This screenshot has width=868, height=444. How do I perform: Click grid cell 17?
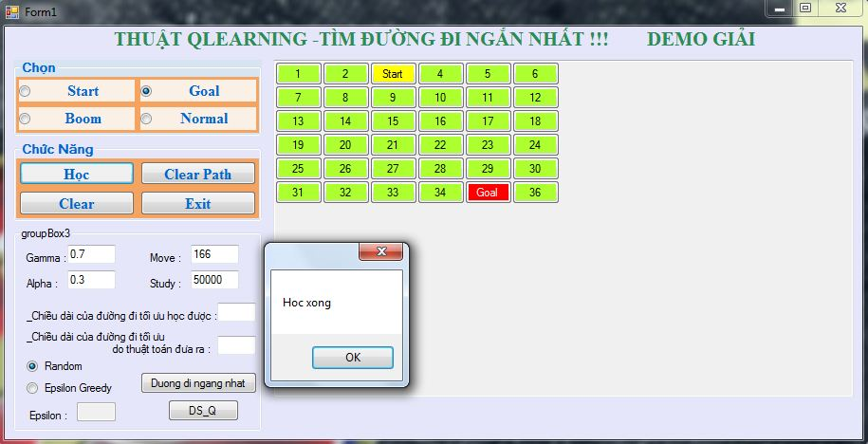click(x=488, y=121)
